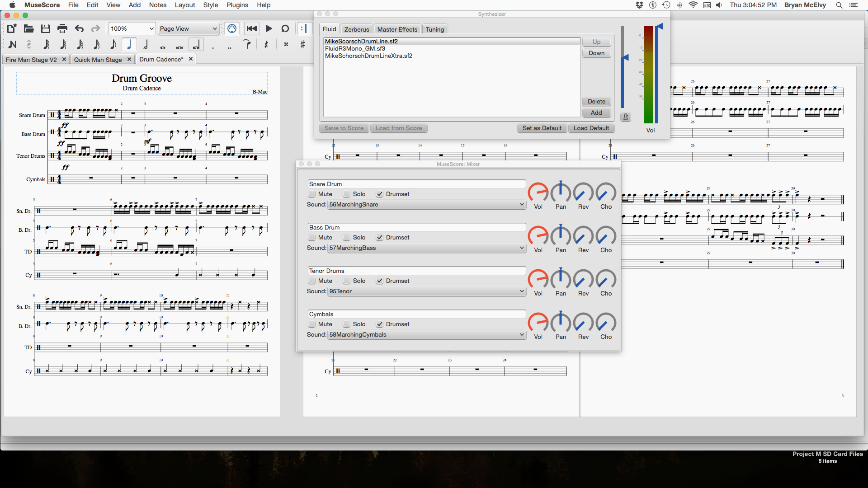Apply double sharp accidental

pos(286,44)
